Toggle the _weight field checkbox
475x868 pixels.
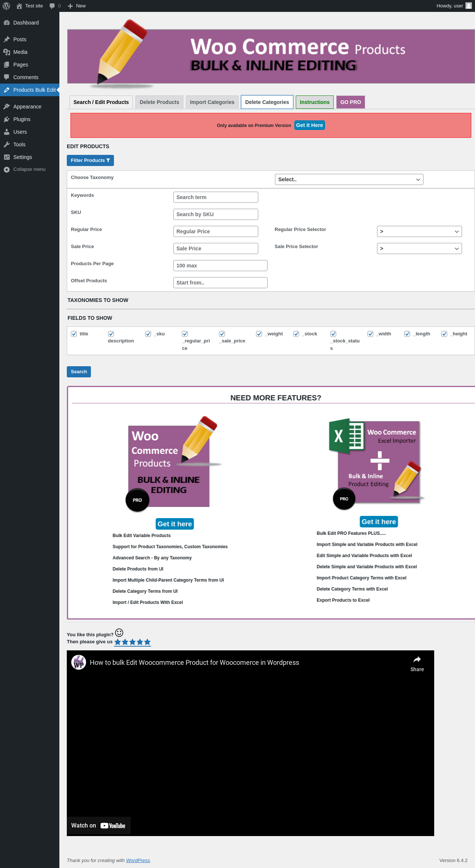[x=259, y=334]
